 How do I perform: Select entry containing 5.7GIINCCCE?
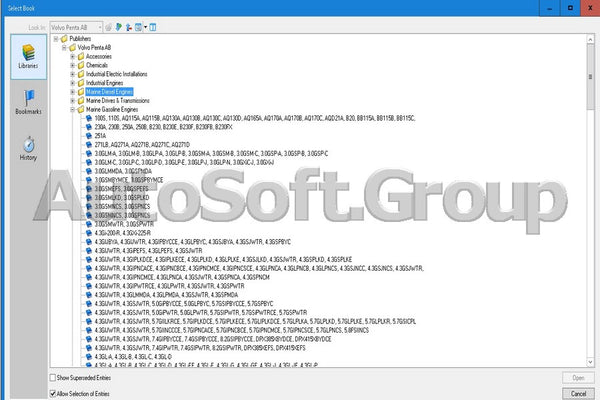232,330
